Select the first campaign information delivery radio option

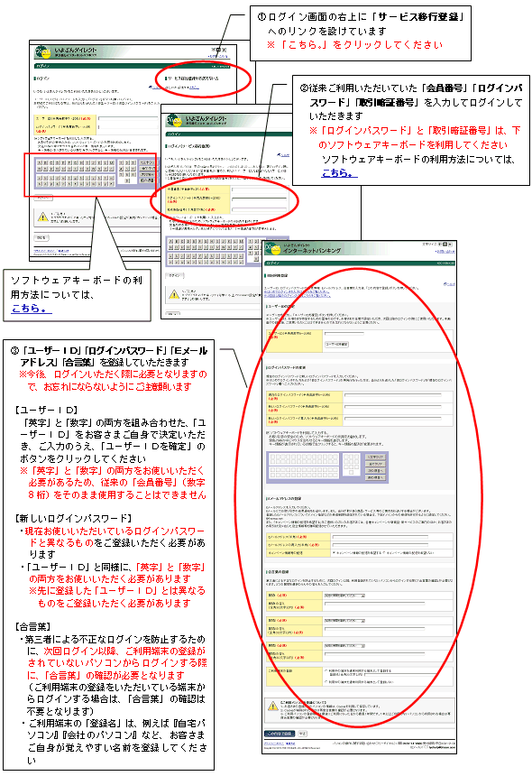pyautogui.click(x=335, y=552)
